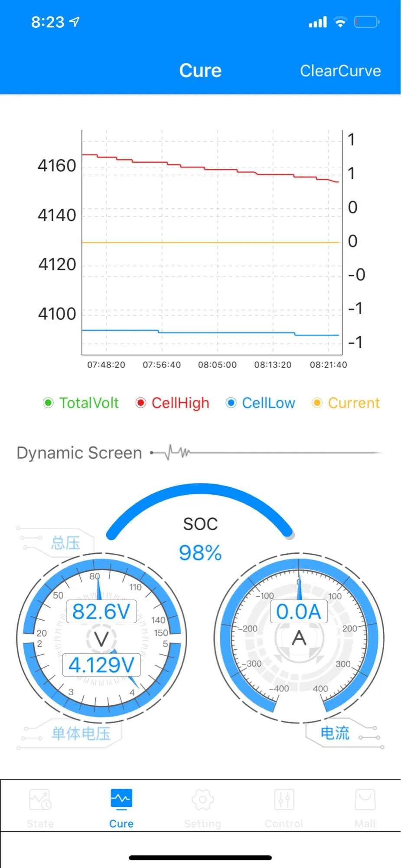Screen dimensions: 401x868
Task: Click the ClearCurve button
Action: point(340,71)
